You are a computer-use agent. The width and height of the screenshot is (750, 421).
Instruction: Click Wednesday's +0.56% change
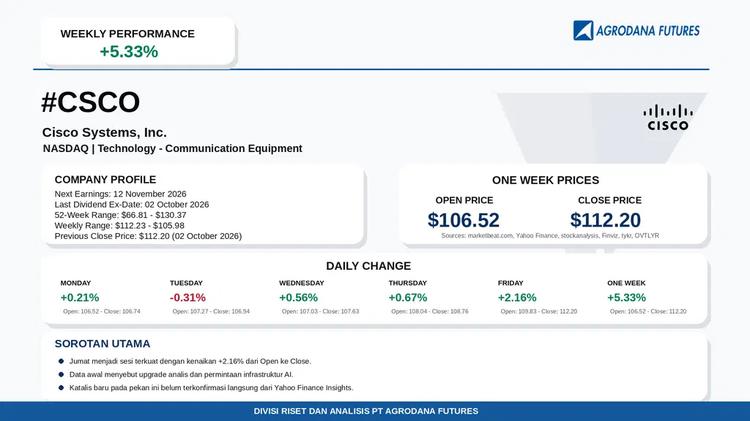(298, 298)
